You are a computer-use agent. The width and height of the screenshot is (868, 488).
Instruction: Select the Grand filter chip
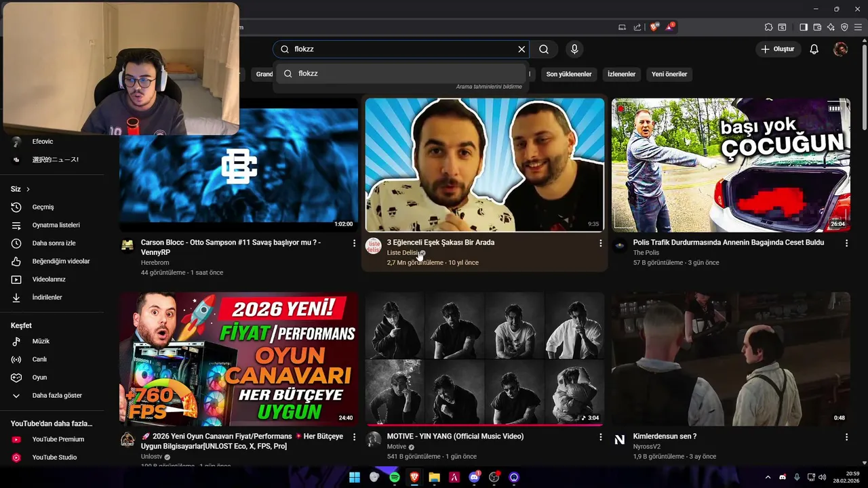coord(264,74)
